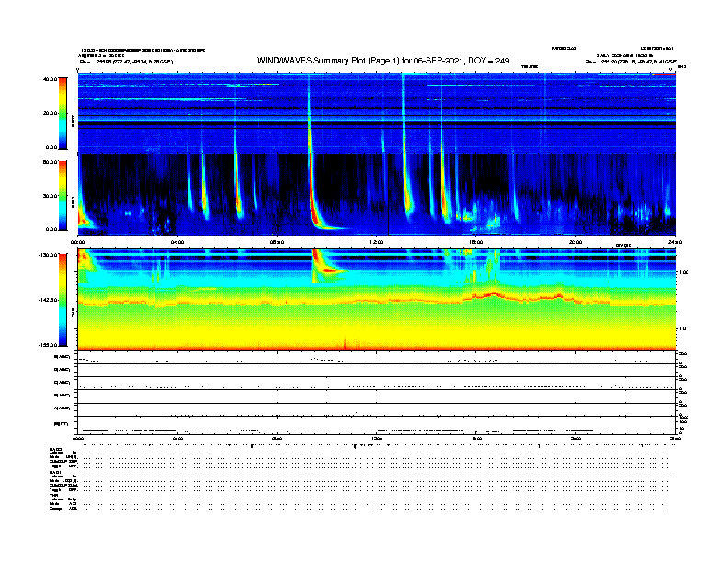Click the -142.50 color scale label

point(48,300)
